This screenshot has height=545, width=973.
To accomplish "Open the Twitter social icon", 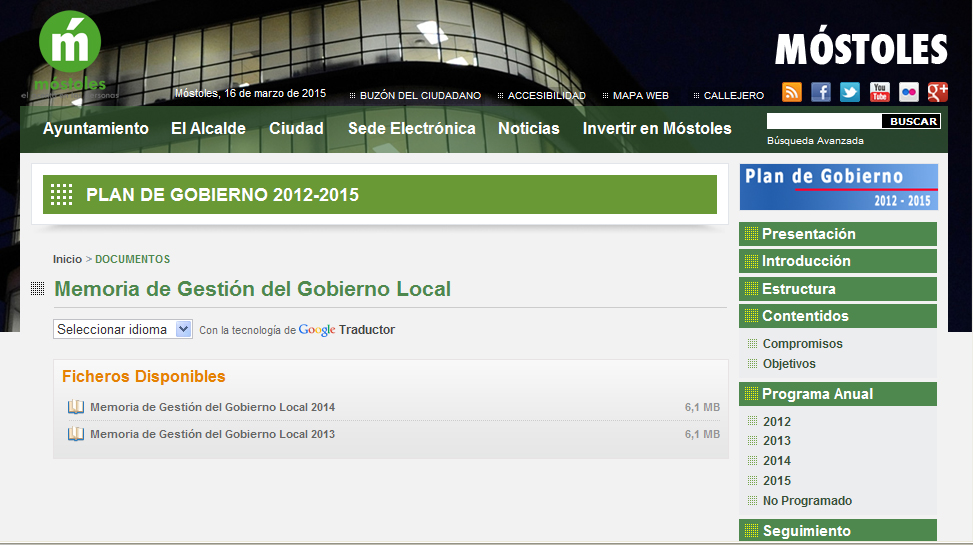I will tap(850, 92).
